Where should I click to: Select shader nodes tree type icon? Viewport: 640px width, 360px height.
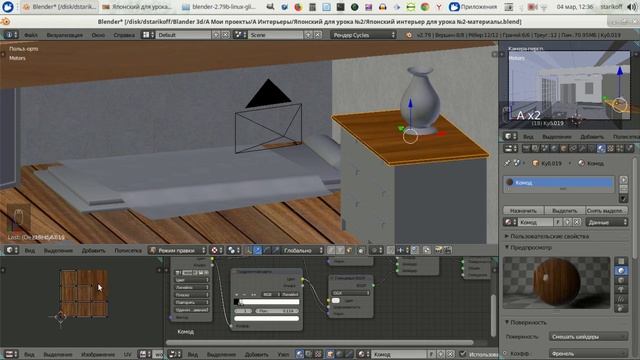[x=300, y=354]
